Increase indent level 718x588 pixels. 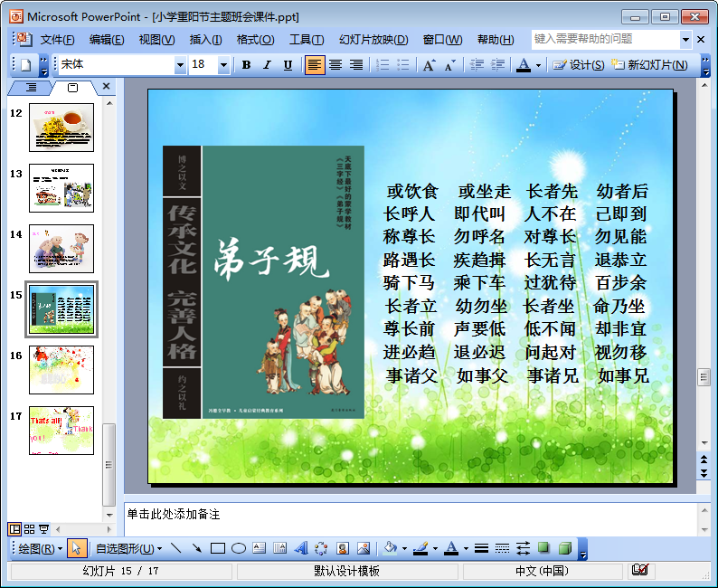point(497,65)
